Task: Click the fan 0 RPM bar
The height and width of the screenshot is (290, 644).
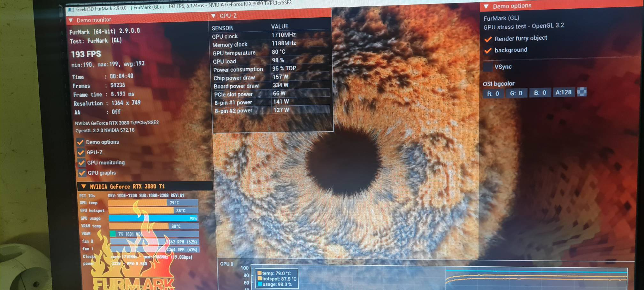Action: point(155,242)
